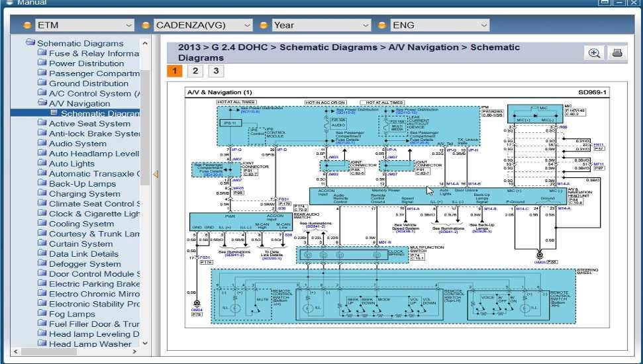
Task: Click the folder icon beside Power Distribution
Action: (x=42, y=64)
